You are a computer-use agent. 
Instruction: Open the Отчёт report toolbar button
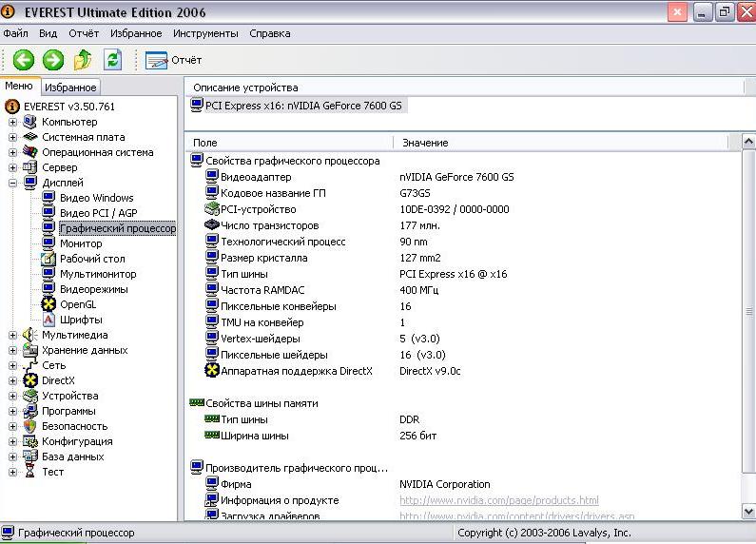[174, 60]
